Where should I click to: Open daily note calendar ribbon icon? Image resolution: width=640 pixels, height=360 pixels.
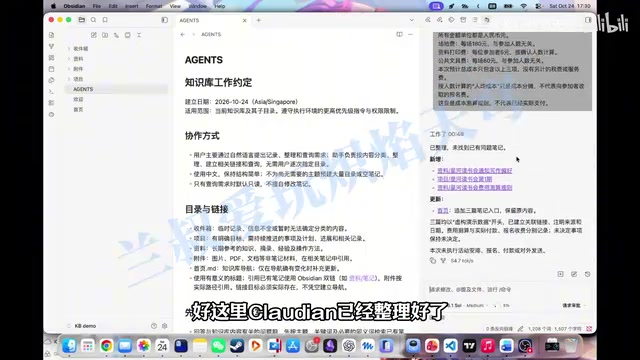(51, 69)
